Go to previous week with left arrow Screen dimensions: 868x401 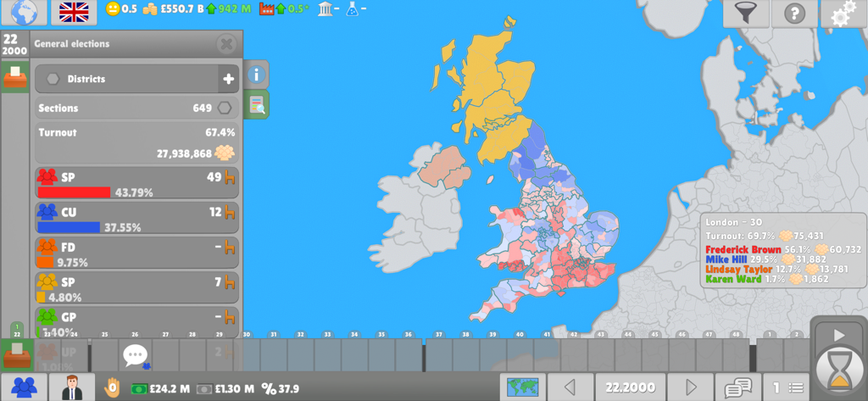(570, 387)
